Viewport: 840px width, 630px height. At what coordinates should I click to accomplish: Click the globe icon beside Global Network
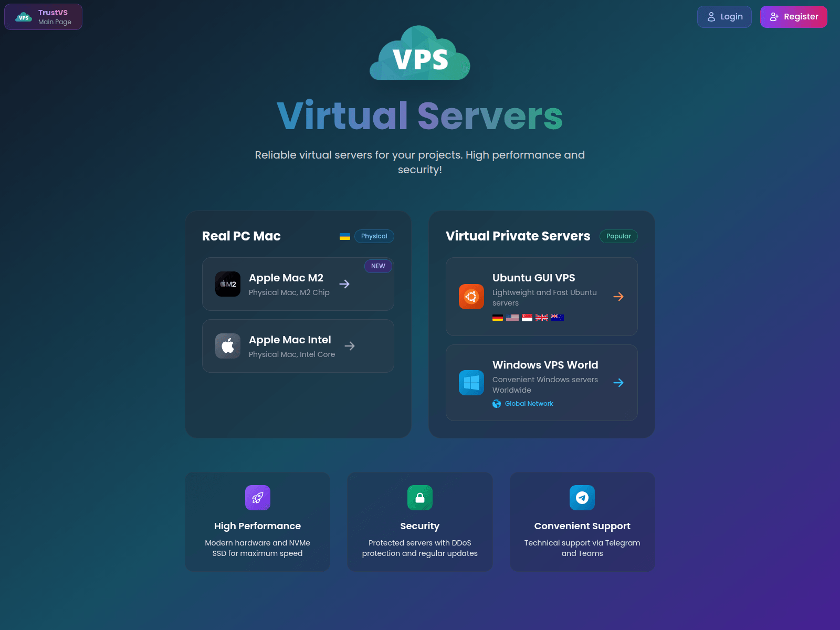coord(497,404)
